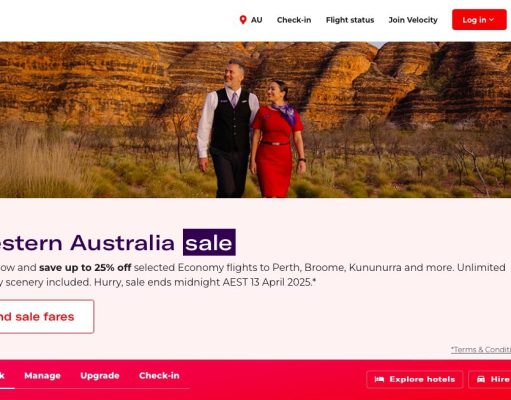511x400 pixels.
Task: Expand the Log in dropdown button
Action: click(479, 20)
